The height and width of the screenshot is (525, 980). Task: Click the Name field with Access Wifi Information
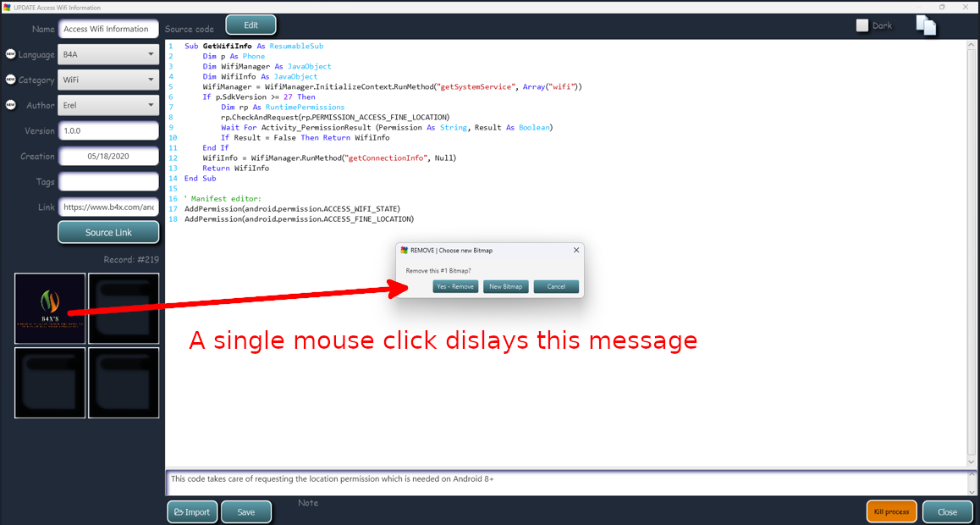(x=108, y=29)
